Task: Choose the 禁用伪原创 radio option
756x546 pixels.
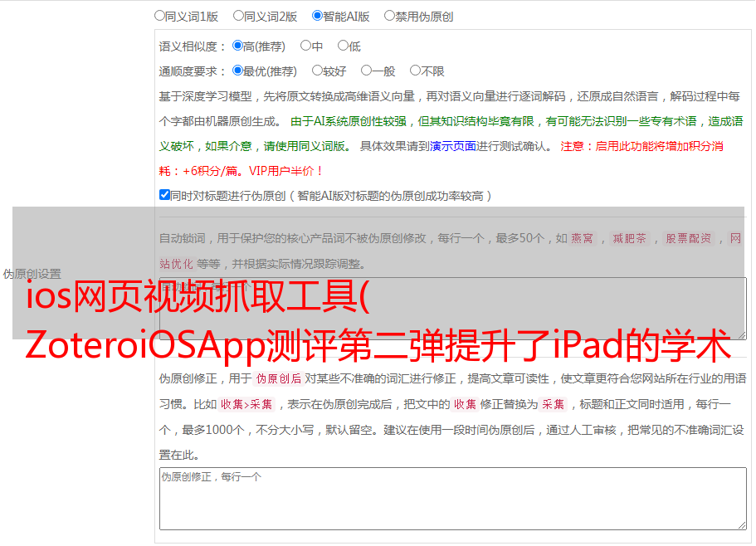Action: coord(389,16)
